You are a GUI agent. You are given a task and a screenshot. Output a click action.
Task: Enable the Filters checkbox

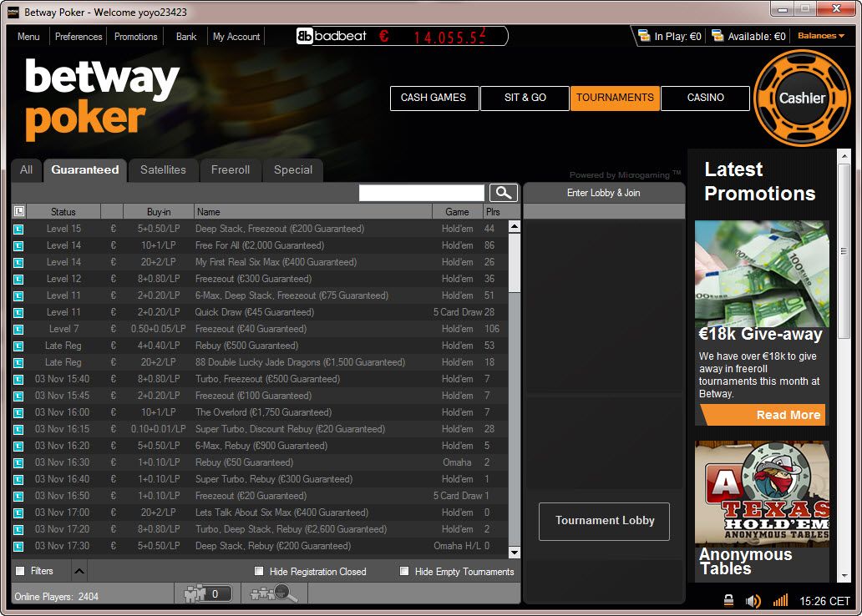pyautogui.click(x=20, y=571)
